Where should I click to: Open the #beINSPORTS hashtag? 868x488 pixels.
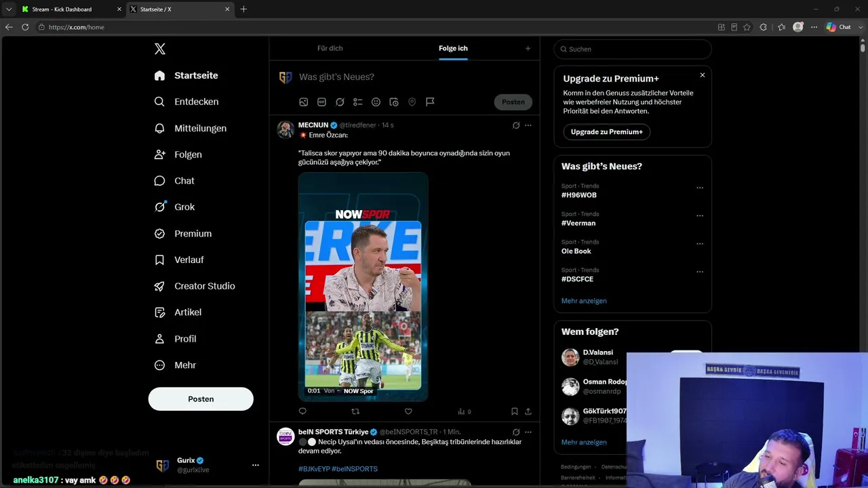(355, 469)
